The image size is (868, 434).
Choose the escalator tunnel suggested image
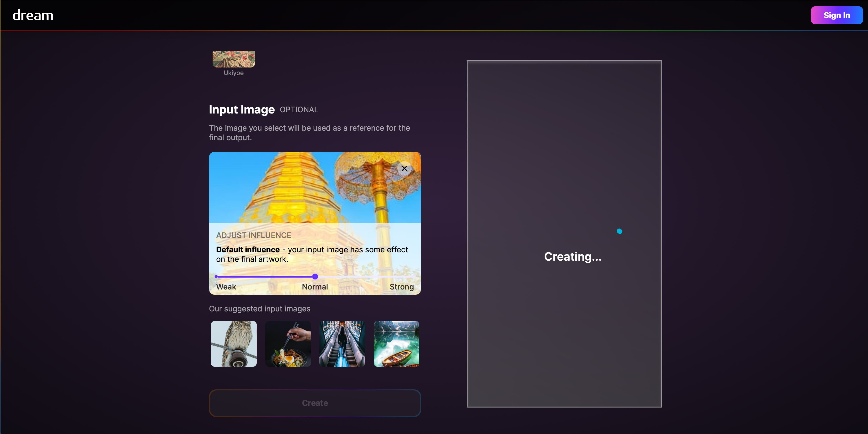pos(342,344)
